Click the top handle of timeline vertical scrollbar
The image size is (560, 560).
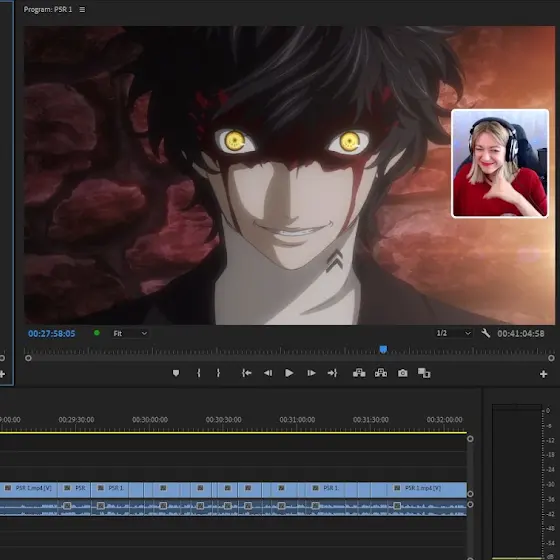click(x=470, y=439)
